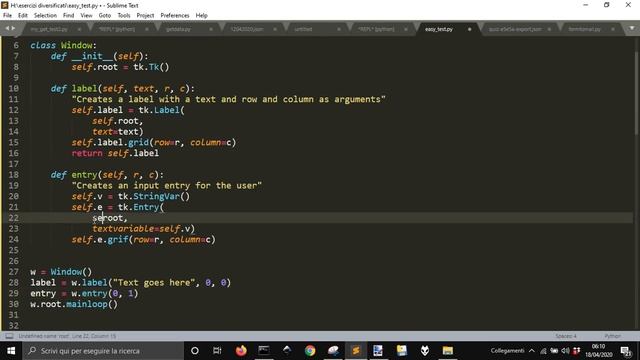Open the Python syntax selector in status bar

coord(612,336)
